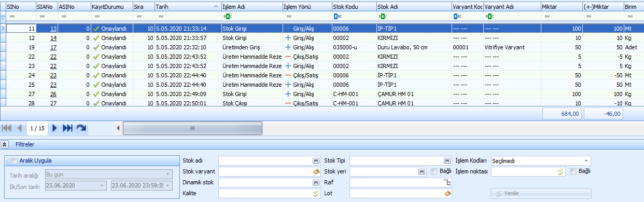Enable the Aralık Uygula checkbox

coord(14,161)
